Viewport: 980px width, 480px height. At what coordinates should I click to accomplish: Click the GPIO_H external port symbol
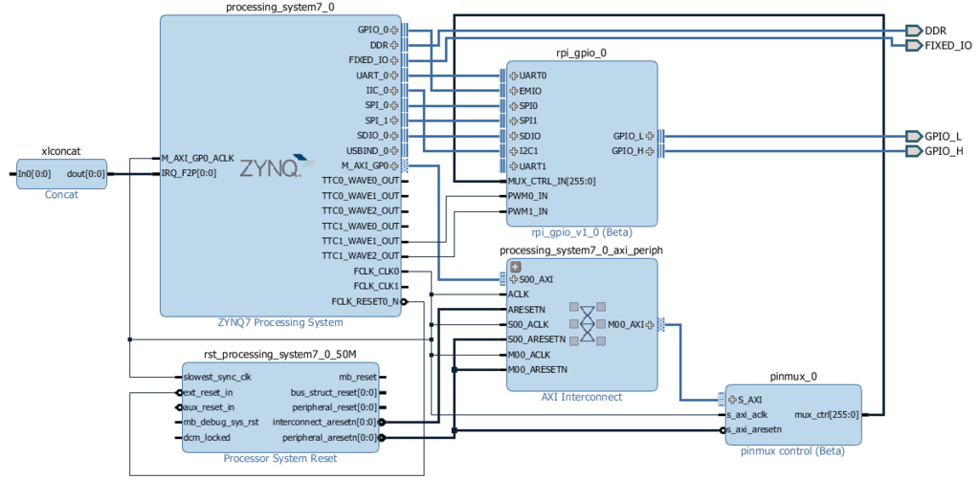913,151
